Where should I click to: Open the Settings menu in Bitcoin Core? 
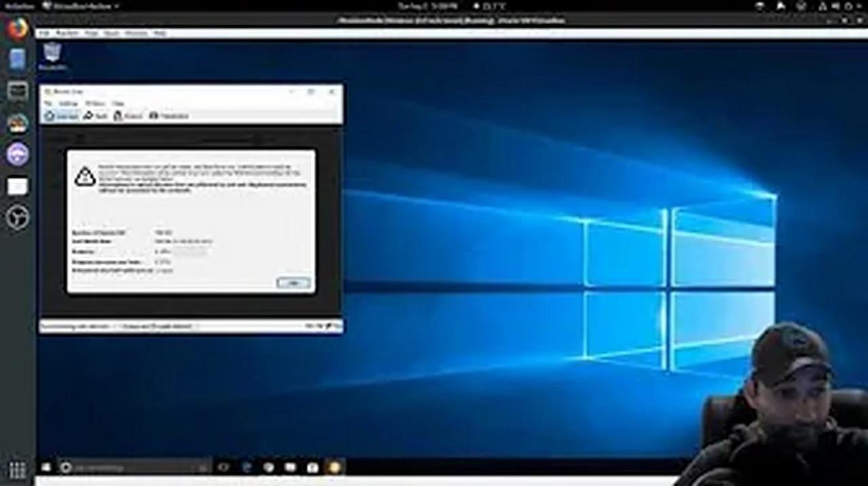pos(70,104)
